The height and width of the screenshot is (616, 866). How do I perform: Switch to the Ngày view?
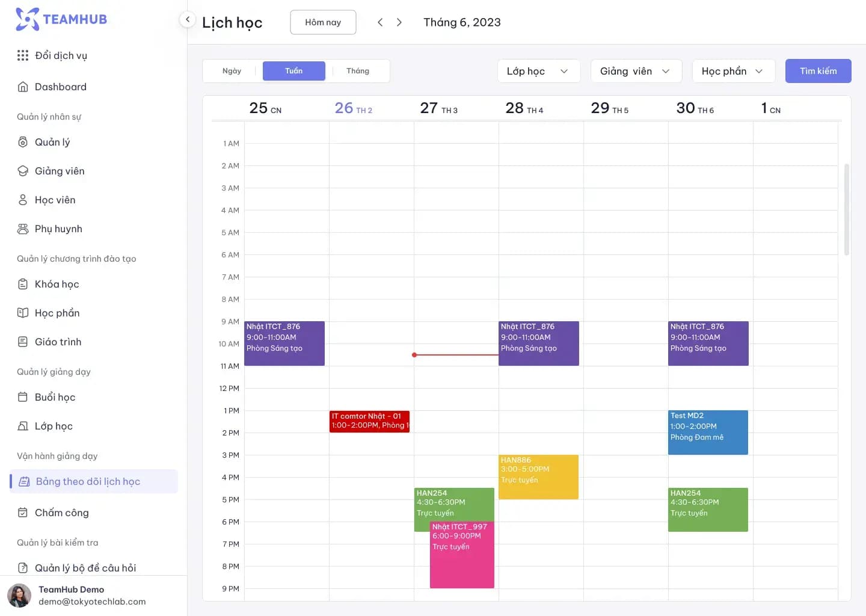point(232,71)
